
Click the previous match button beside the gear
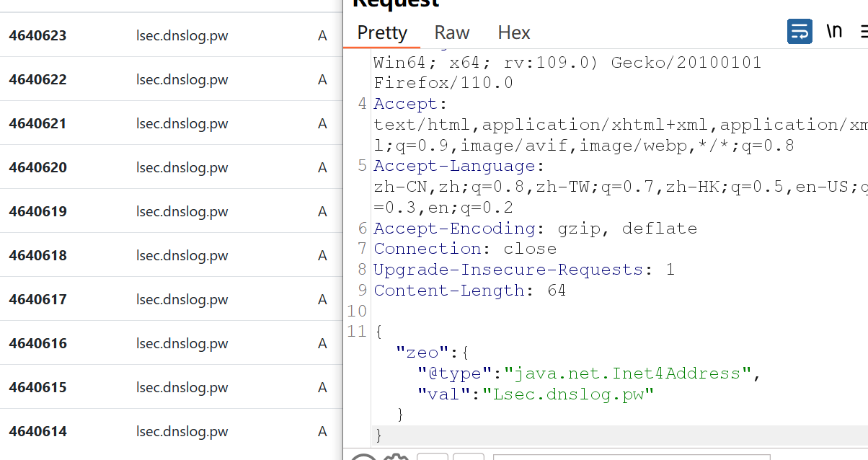point(433,457)
